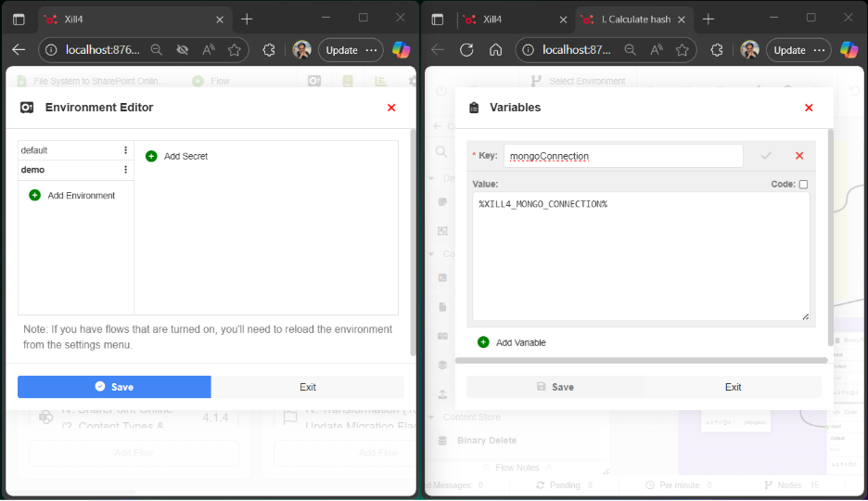
Task: Favorite the page in the right browser
Action: coord(682,50)
